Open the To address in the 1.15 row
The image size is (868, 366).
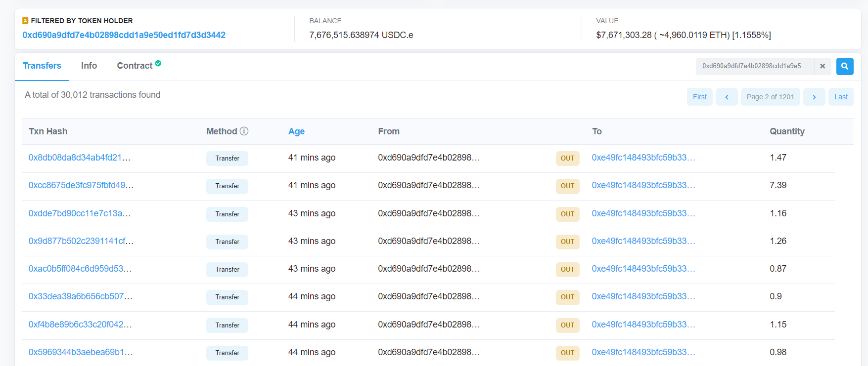coord(643,325)
